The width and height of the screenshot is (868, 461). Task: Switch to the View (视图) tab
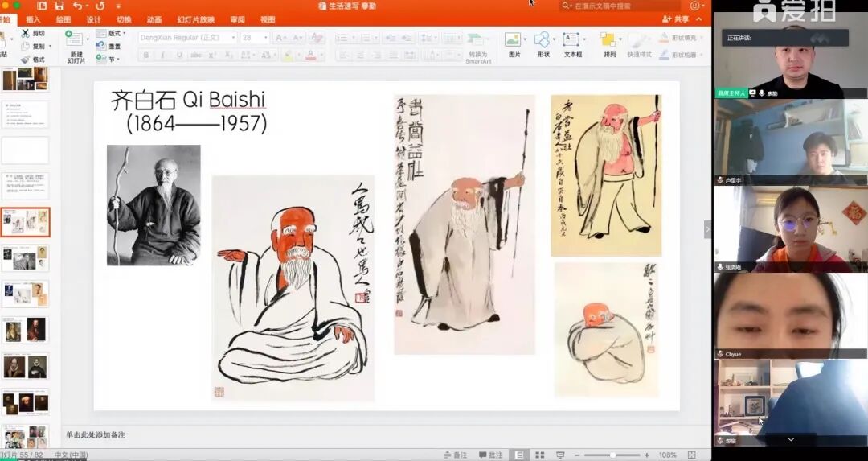[268, 19]
